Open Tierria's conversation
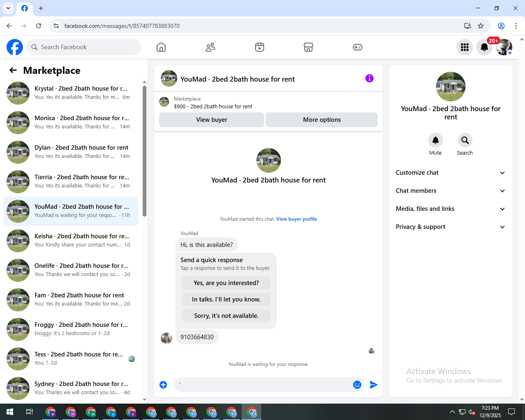525x420 pixels. (71, 182)
